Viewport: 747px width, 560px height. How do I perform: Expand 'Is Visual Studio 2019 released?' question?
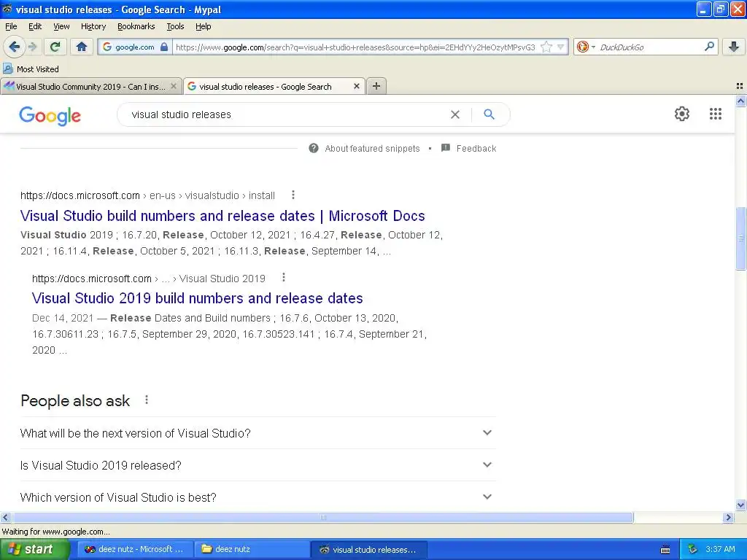[258, 464]
